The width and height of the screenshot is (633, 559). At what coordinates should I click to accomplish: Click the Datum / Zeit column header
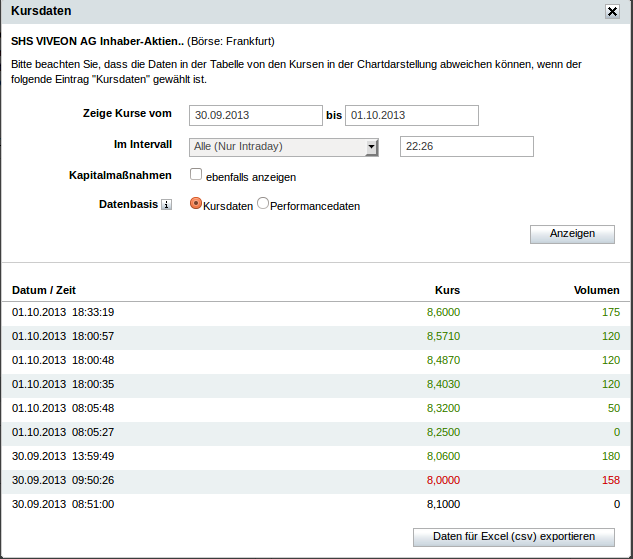pyautogui.click(x=44, y=290)
